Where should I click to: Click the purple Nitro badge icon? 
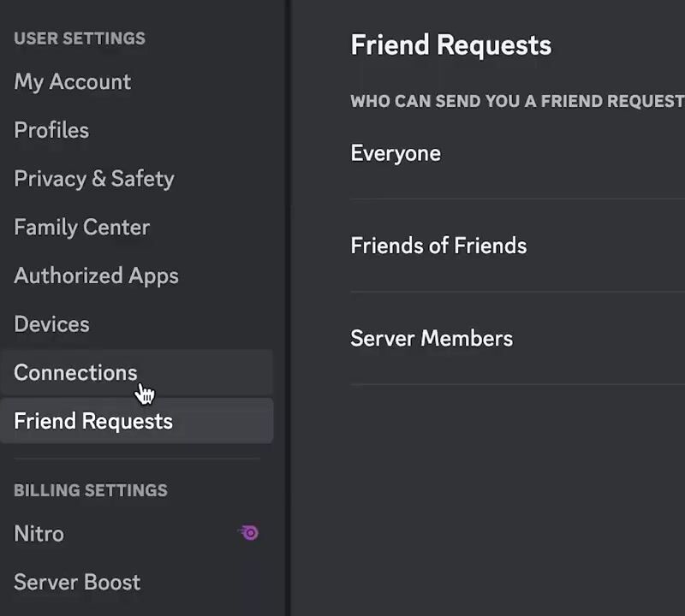tap(249, 533)
